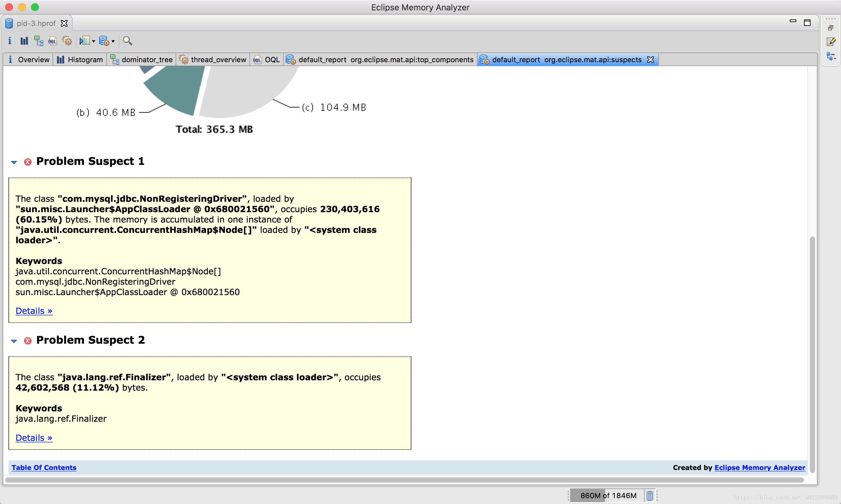Run garbage collector trash icon

pos(650,496)
